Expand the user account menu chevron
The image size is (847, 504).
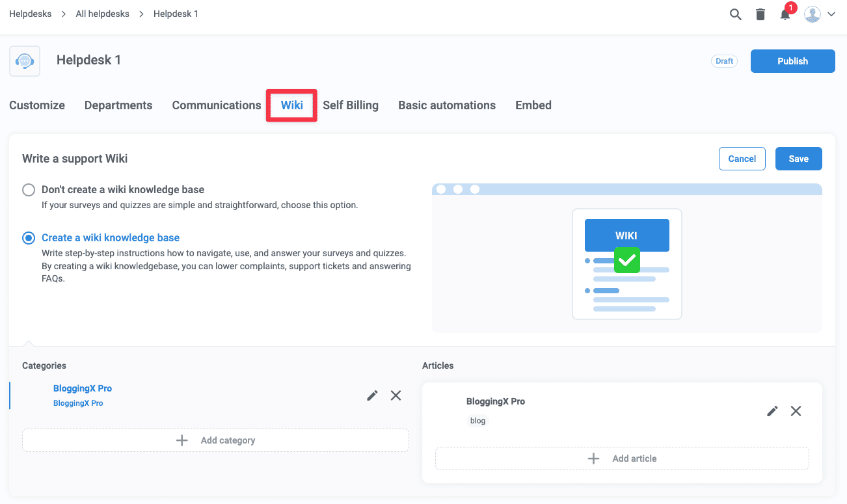coord(831,14)
